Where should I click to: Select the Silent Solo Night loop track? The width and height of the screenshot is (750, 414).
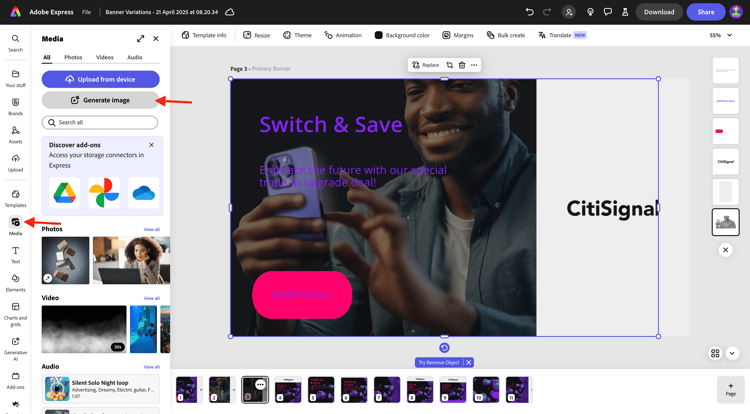[x=100, y=389]
